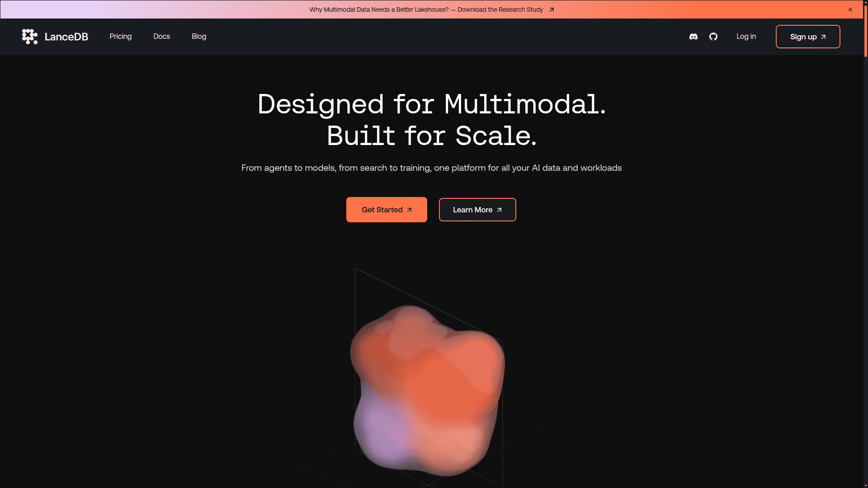Click the arrow icon on Sign up
The height and width of the screenshot is (488, 868).
pos(824,37)
